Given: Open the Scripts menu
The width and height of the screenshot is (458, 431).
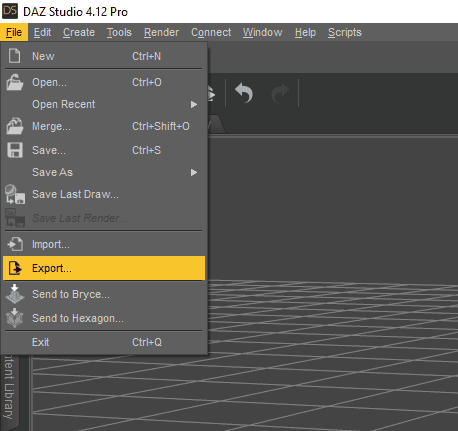Looking at the screenshot, I should pos(345,32).
